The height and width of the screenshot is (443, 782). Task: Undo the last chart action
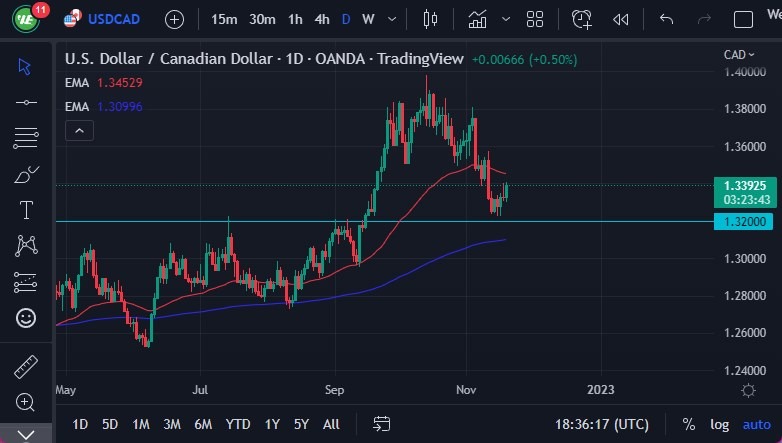[666, 19]
